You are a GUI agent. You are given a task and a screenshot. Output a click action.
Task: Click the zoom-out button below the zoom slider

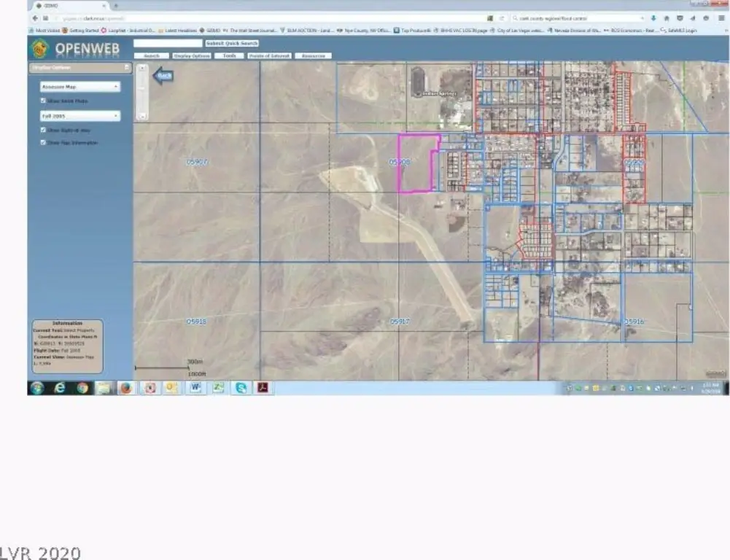click(x=142, y=115)
